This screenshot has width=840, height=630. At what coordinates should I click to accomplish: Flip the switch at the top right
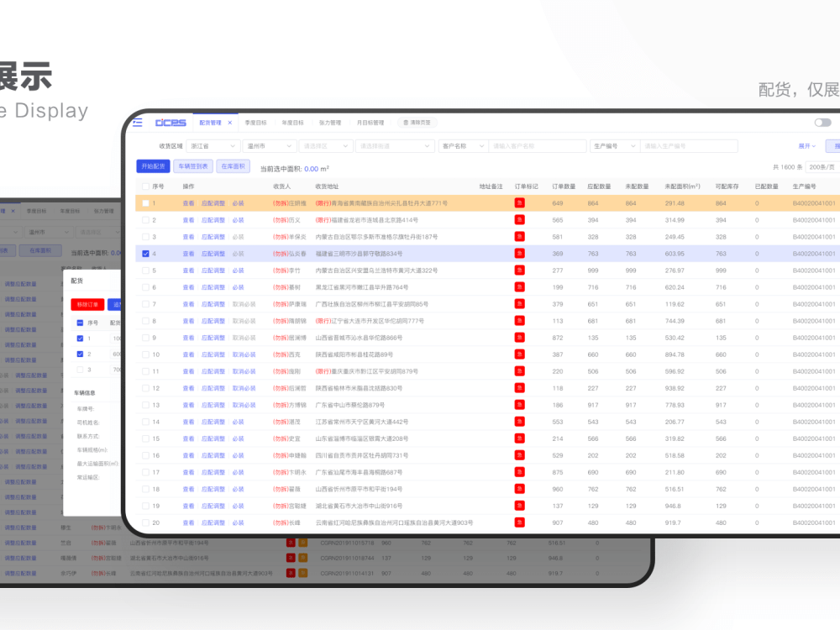(x=822, y=123)
